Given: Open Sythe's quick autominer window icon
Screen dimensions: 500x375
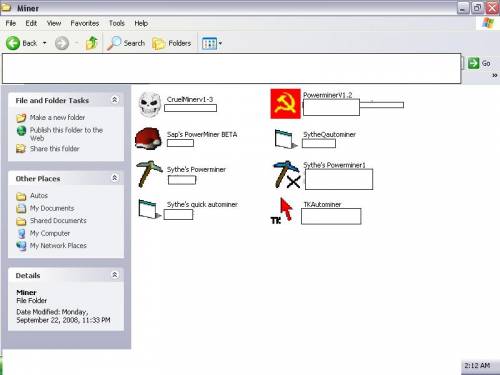Looking at the screenshot, I should coord(149,209).
